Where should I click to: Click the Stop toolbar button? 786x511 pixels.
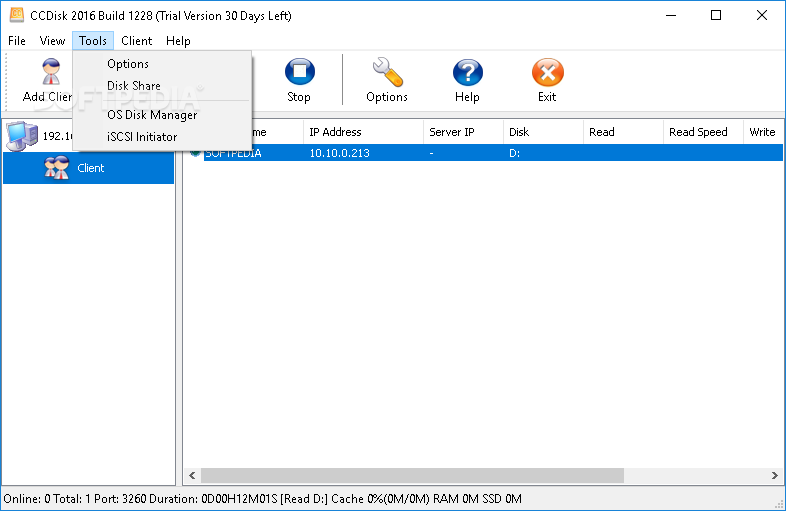(299, 81)
